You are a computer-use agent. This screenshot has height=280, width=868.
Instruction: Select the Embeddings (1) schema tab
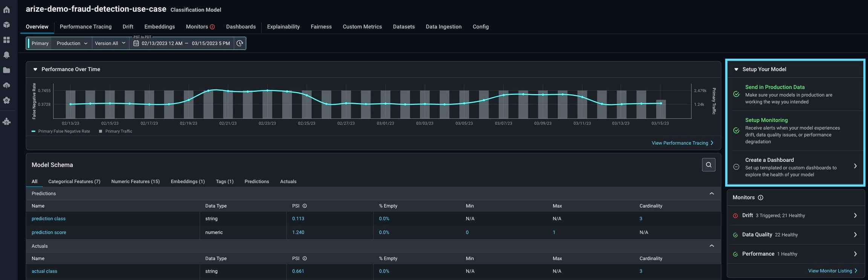point(188,181)
